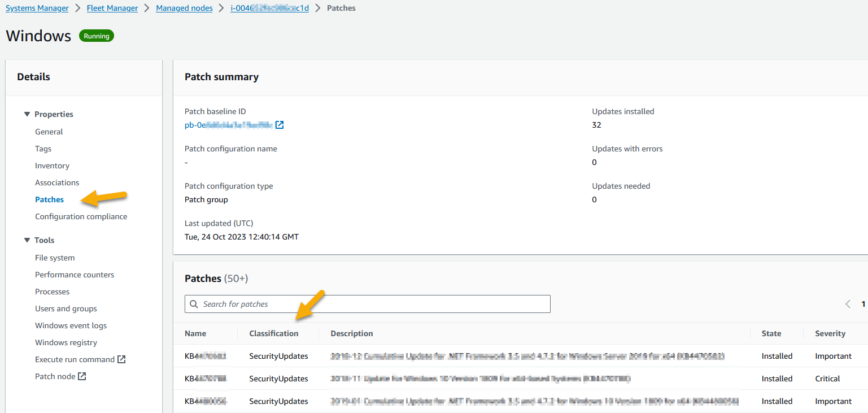Click the Search for patches input field

[x=367, y=304]
